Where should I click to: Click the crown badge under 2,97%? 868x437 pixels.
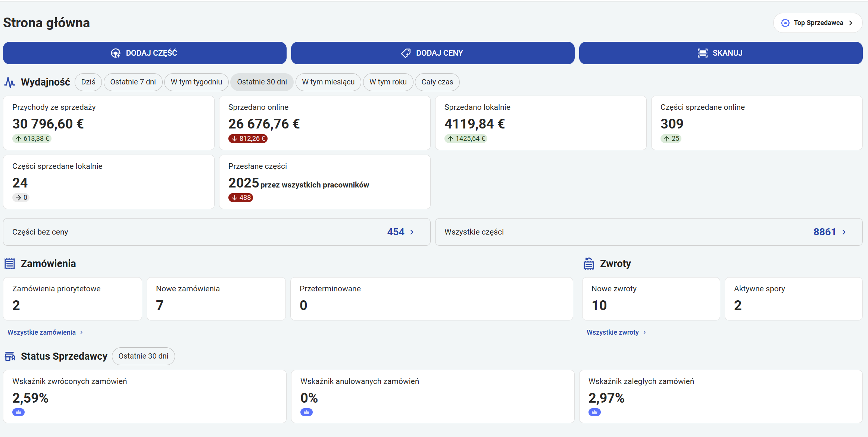point(594,412)
